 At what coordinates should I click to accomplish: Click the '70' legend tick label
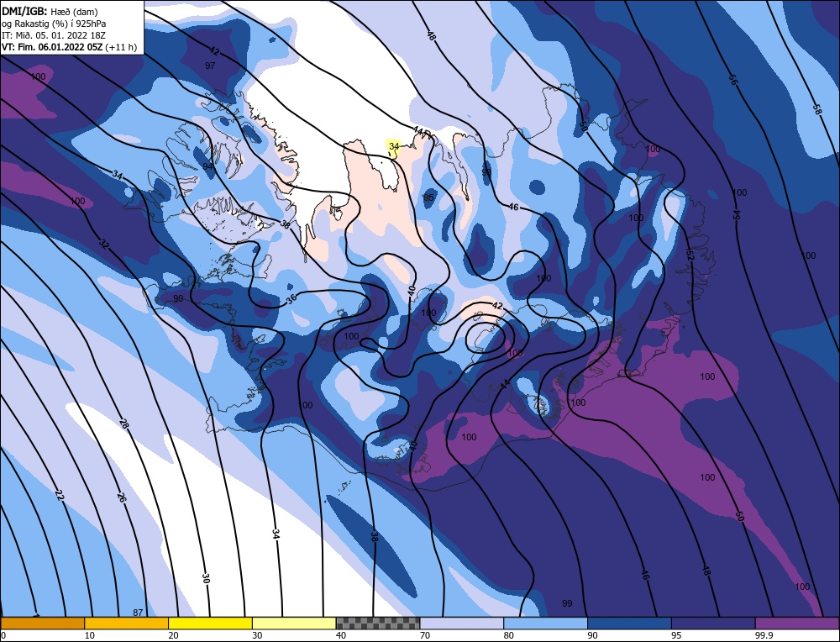click(425, 635)
